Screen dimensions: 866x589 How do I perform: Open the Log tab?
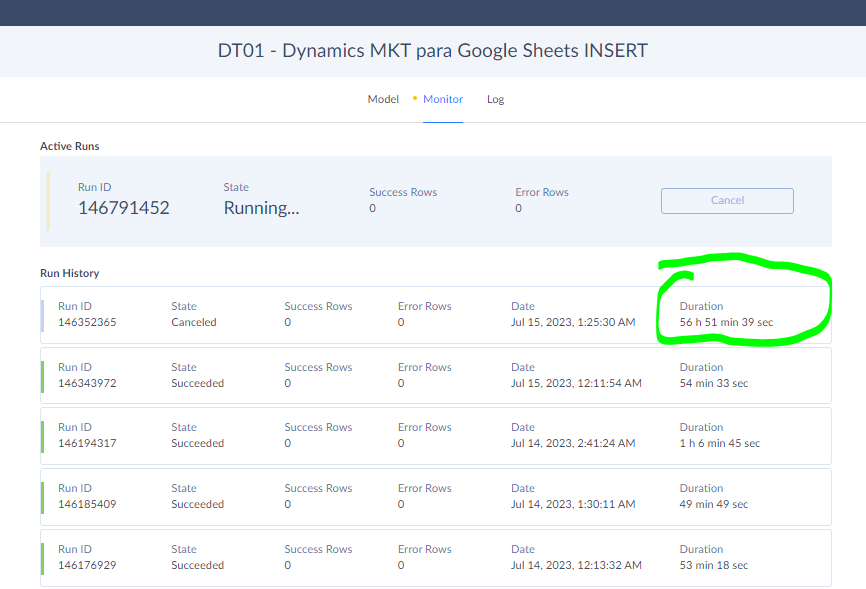point(495,99)
